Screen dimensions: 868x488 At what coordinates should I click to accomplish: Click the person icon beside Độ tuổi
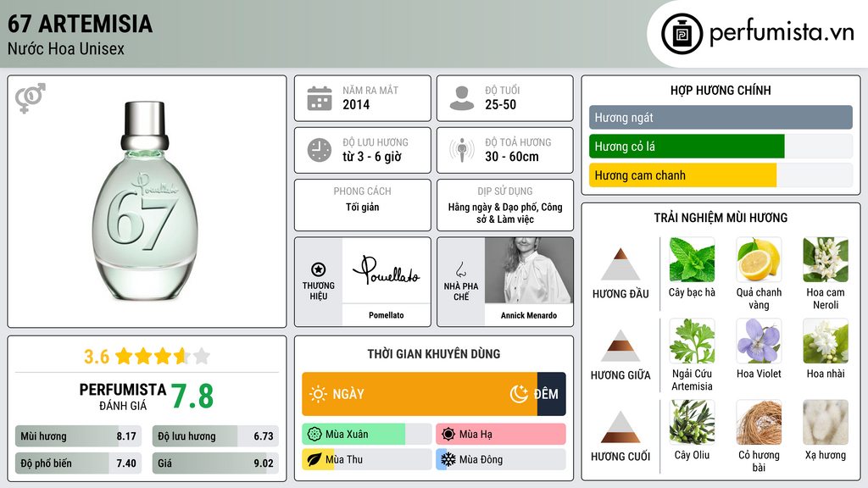[462, 98]
